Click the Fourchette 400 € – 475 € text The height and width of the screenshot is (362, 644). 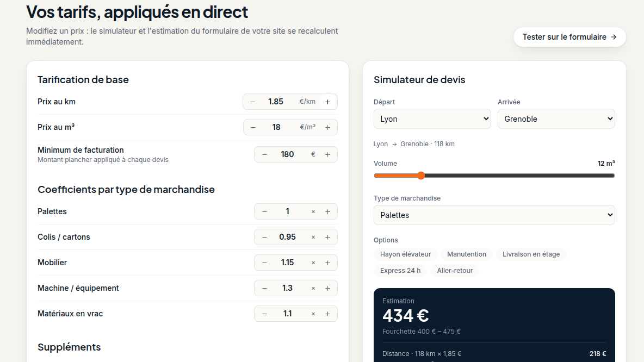422,332
